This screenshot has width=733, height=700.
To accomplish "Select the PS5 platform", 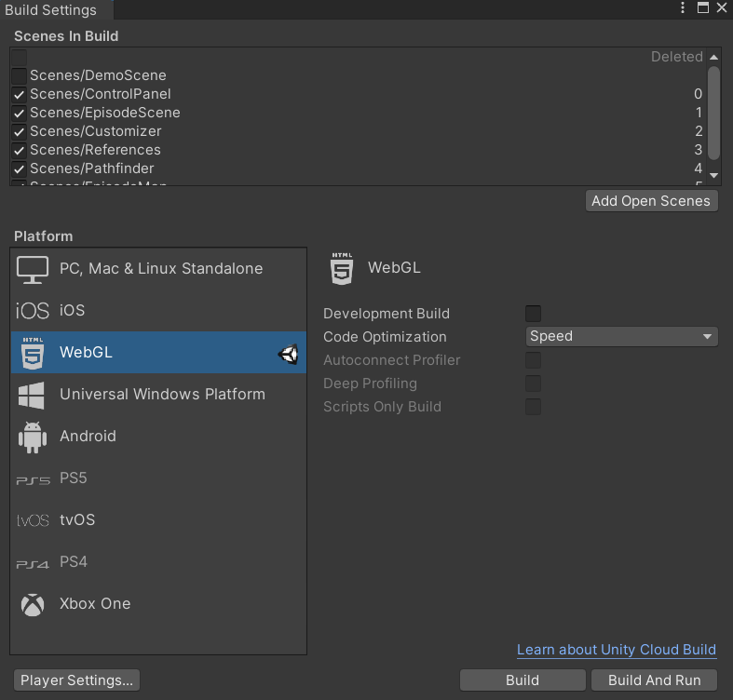I will click(x=158, y=478).
